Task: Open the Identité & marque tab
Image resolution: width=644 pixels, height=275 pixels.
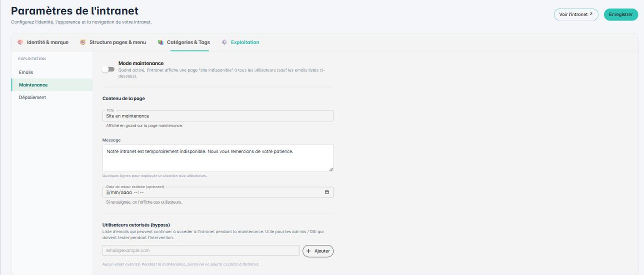Action: 43,42
